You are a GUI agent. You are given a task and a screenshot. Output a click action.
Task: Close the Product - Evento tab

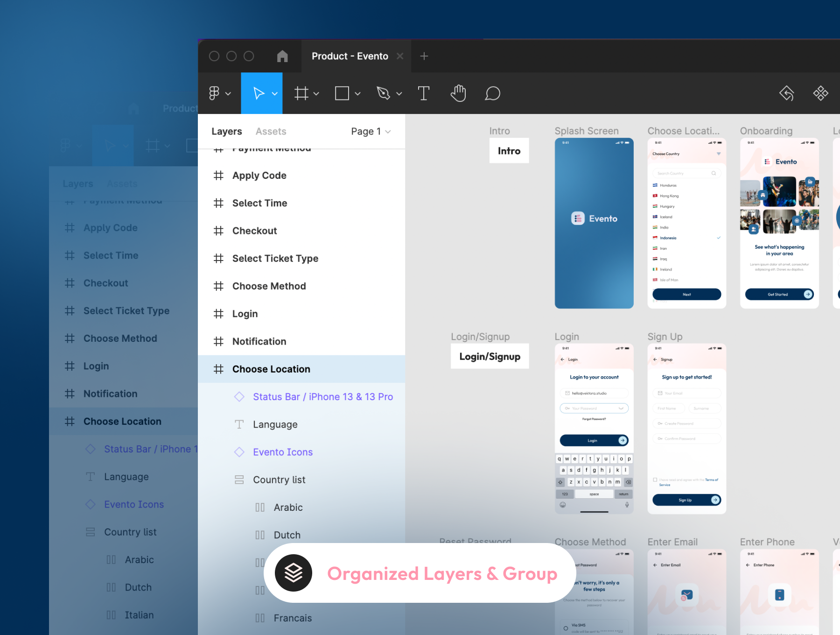coord(400,56)
